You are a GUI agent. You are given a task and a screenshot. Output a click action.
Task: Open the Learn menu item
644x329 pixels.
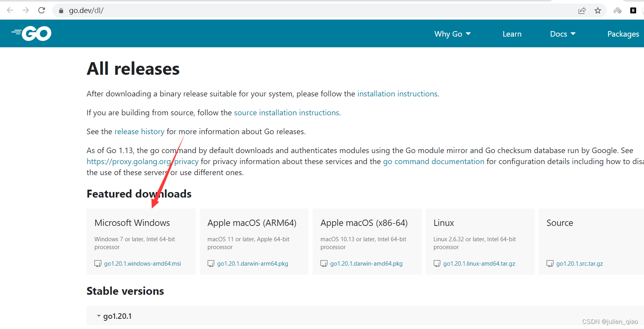[512, 34]
